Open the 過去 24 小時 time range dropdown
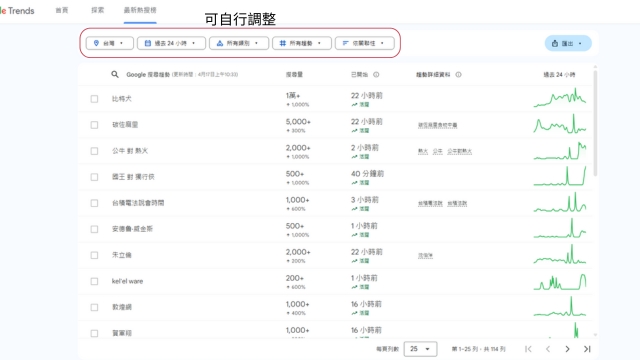Viewport: 640px width, 360px height. [x=171, y=43]
